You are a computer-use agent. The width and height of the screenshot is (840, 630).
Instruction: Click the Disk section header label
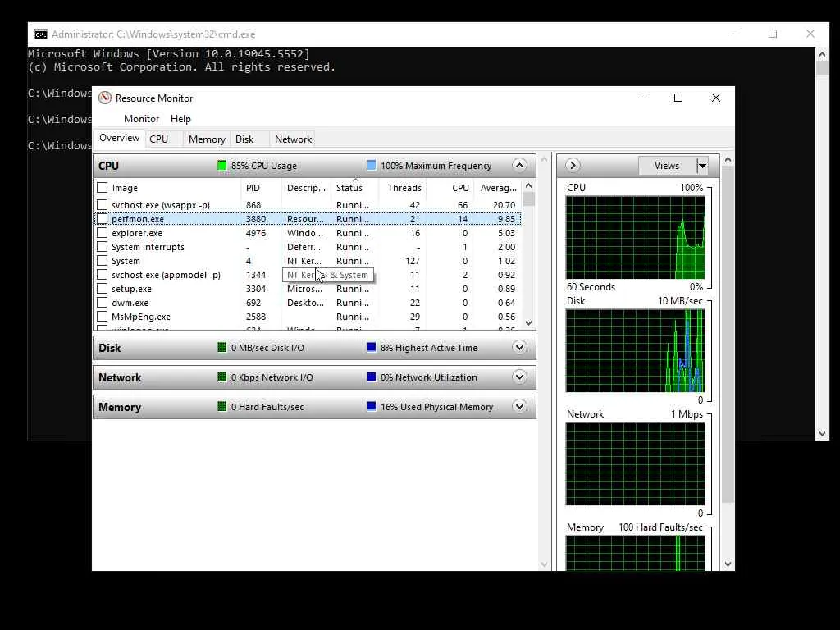(x=109, y=348)
